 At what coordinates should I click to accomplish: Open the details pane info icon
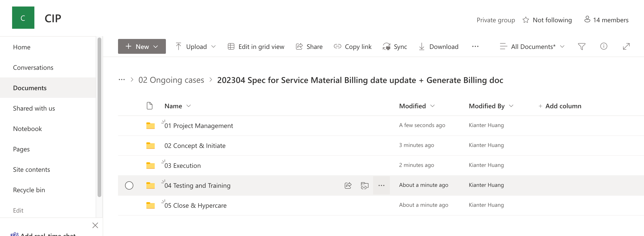coord(604,46)
